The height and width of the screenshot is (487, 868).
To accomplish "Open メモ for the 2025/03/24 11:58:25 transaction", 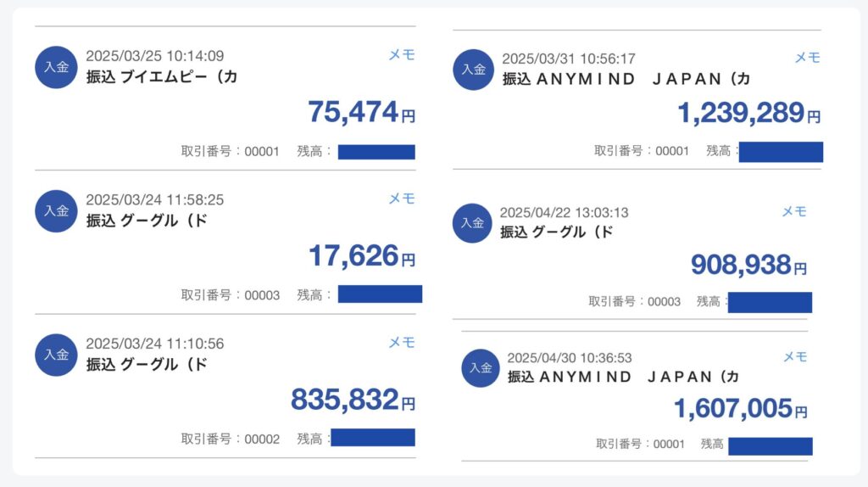I will coord(402,199).
